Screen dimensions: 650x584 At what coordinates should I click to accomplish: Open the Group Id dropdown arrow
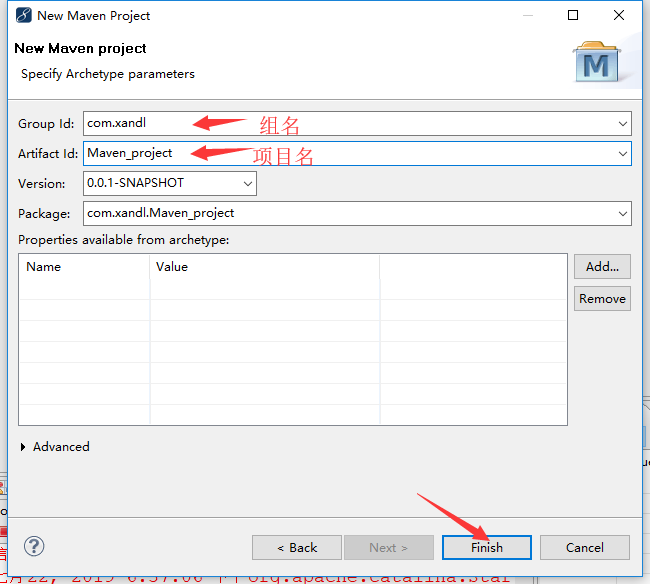point(622,124)
